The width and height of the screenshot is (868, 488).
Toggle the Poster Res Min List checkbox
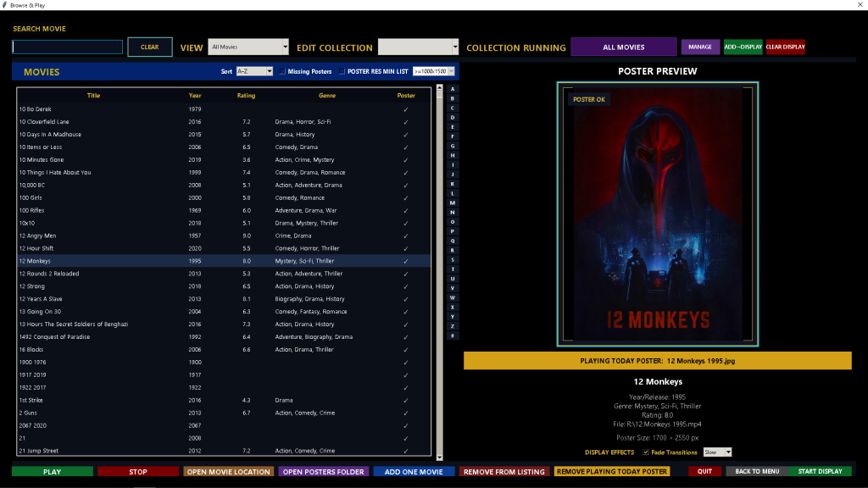coord(342,72)
